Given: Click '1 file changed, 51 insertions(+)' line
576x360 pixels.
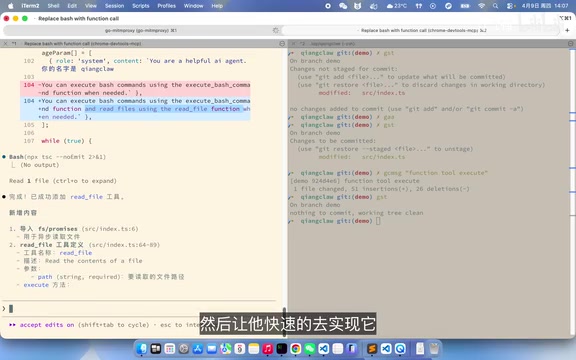Looking at the screenshot, I should pos(381,189).
